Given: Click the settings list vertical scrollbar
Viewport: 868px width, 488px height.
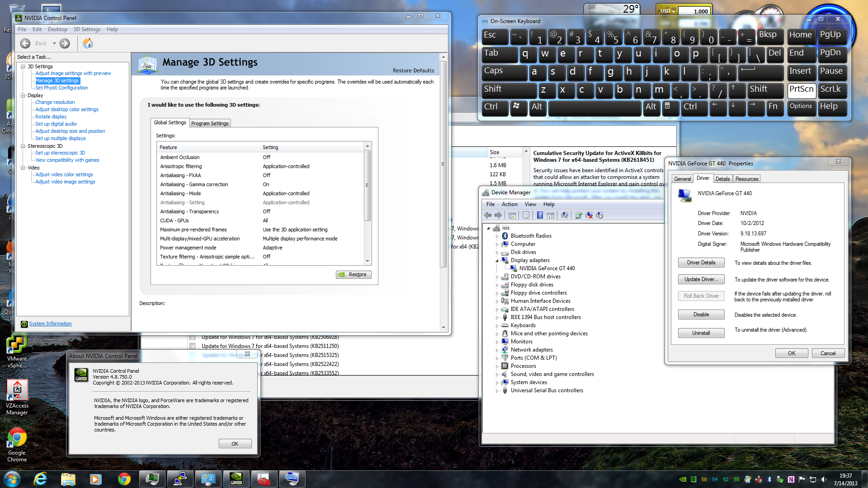Looking at the screenshot, I should [x=368, y=185].
